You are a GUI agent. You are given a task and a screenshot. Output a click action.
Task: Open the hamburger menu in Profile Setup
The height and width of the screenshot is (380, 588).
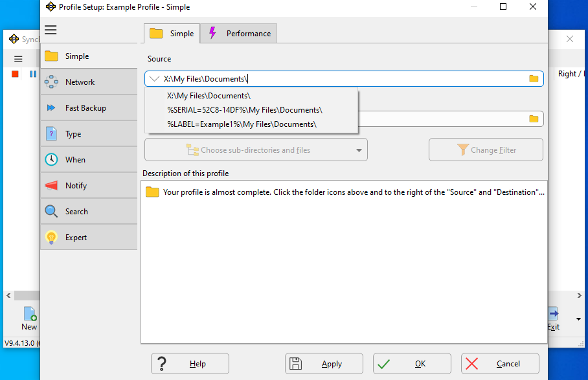point(51,30)
